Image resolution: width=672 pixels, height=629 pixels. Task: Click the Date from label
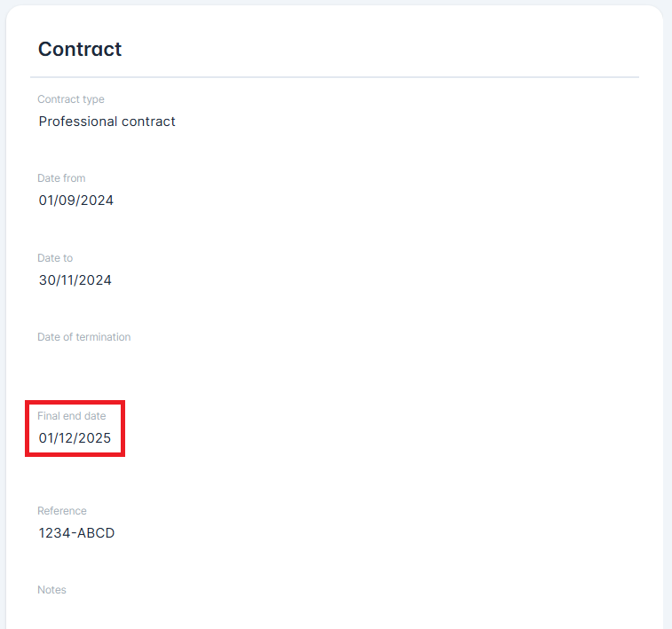click(61, 178)
